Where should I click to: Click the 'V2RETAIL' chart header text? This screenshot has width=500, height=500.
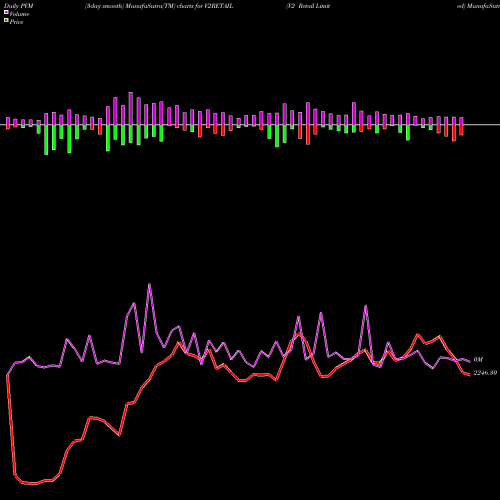(218, 6)
